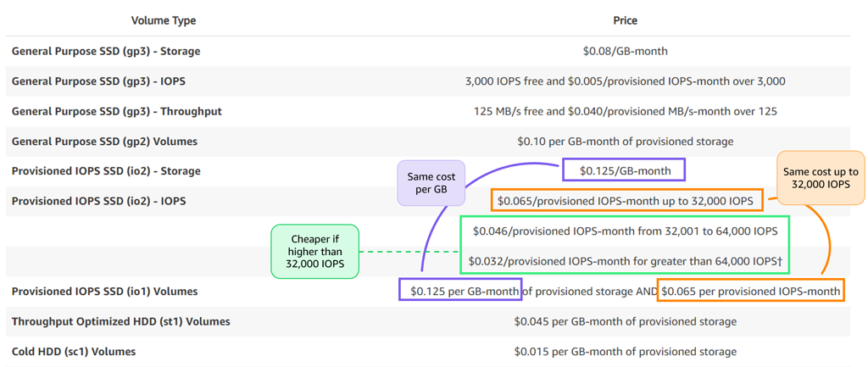Screen dimensions: 868x367
Task: Select Provisioned IOPS SSD (io2) - Storage label
Action: click(x=106, y=171)
